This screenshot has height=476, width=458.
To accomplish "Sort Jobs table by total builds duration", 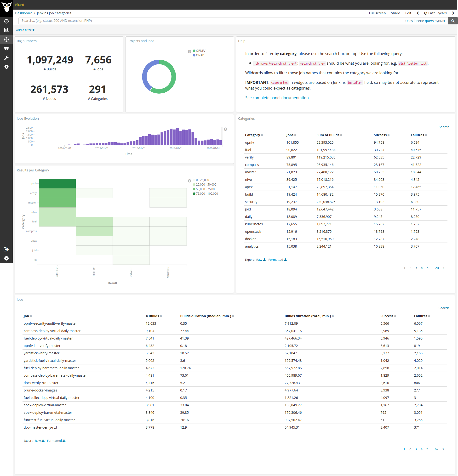I will [x=309, y=316].
